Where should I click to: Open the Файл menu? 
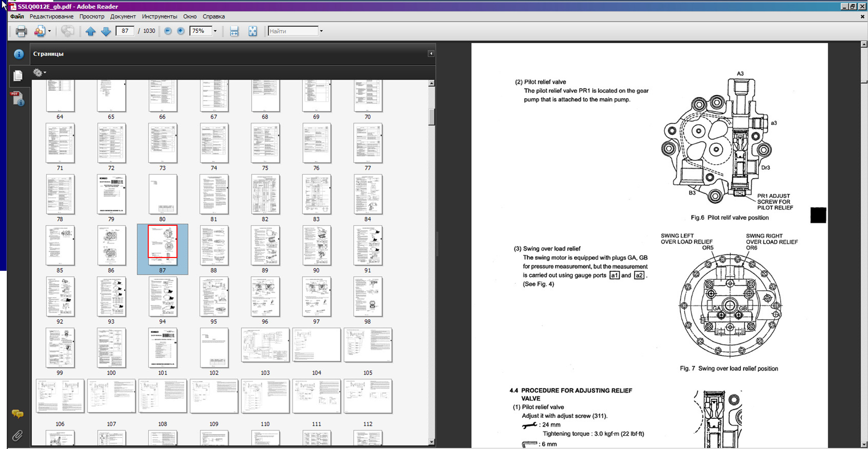coord(17,16)
